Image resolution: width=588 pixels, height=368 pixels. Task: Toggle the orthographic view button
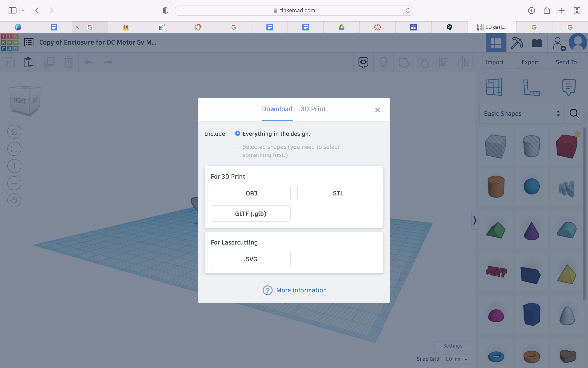(x=14, y=200)
